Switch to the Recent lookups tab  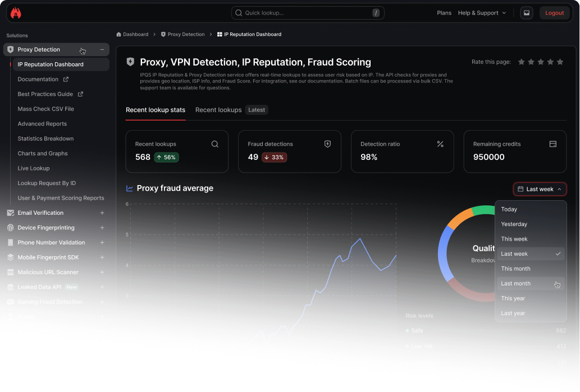pos(218,110)
